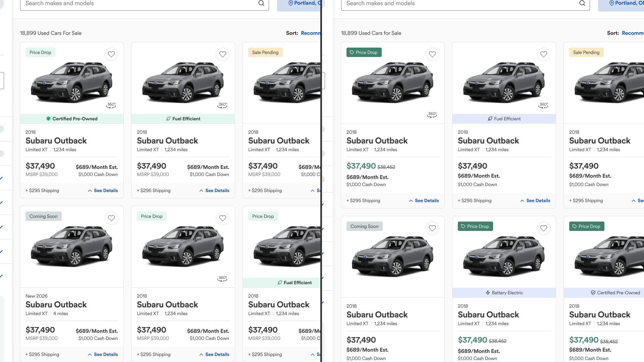Open the Sort Recommended dropdown on the left page
The width and height of the screenshot is (644, 362).
point(310,33)
